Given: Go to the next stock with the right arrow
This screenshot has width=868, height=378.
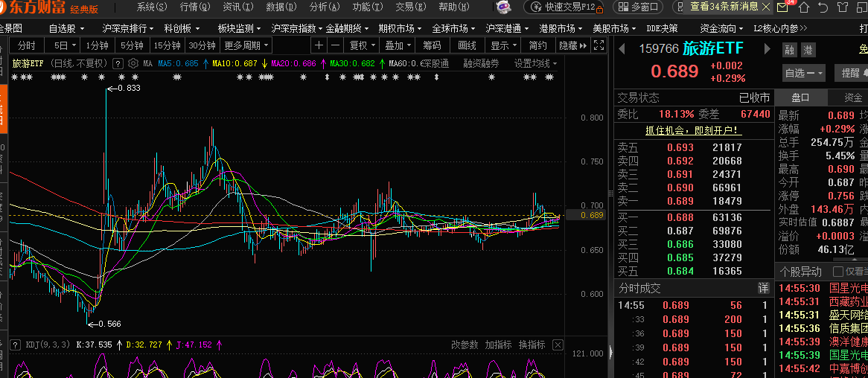Looking at the screenshot, I should (768, 48).
